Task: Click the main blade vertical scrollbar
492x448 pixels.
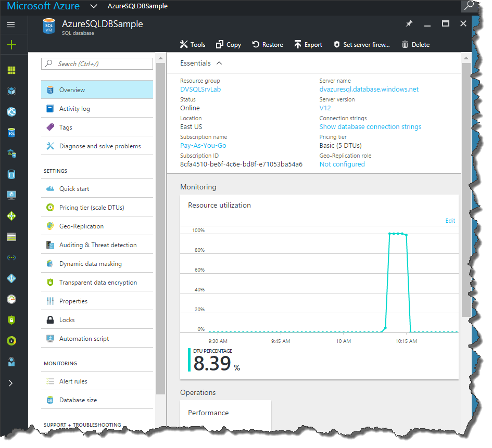Action: tap(466, 190)
